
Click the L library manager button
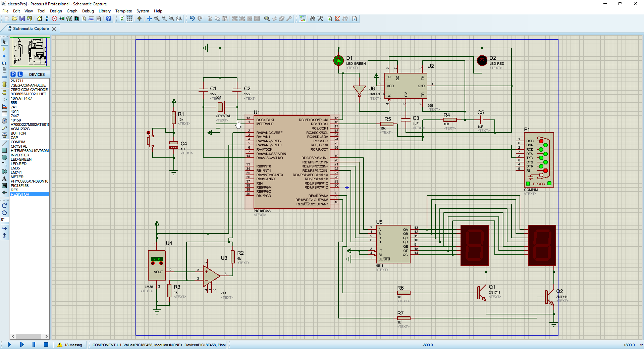(20, 74)
